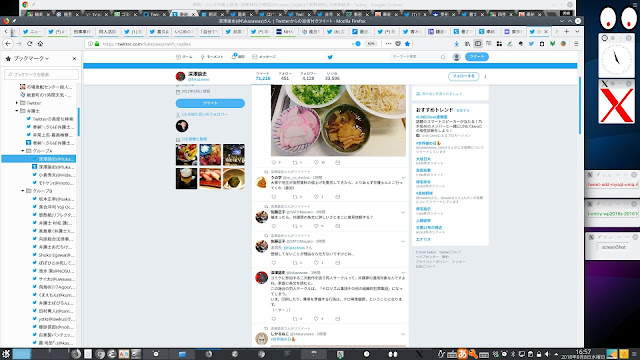Close the active Firefox tab
Viewport: 640px width, 360px height.
546,31
